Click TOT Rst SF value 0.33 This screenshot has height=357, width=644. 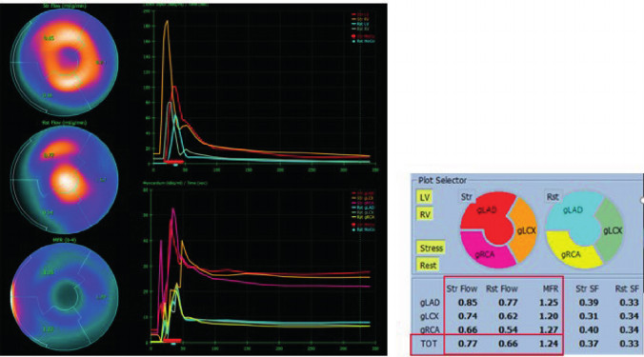coord(629,344)
